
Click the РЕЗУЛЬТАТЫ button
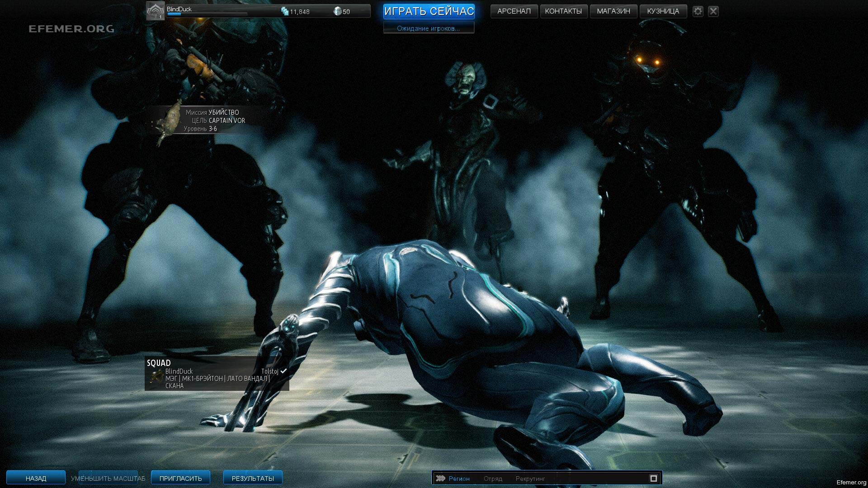[x=253, y=478]
